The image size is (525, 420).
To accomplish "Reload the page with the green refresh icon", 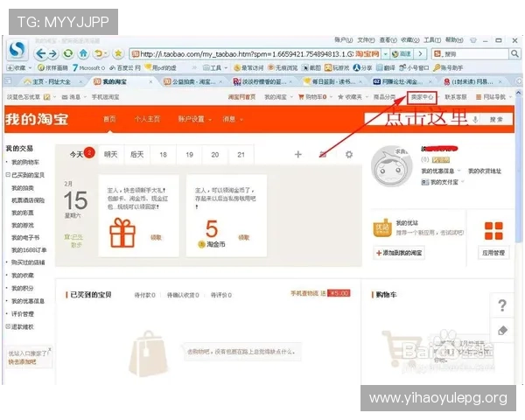I will pos(68,53).
